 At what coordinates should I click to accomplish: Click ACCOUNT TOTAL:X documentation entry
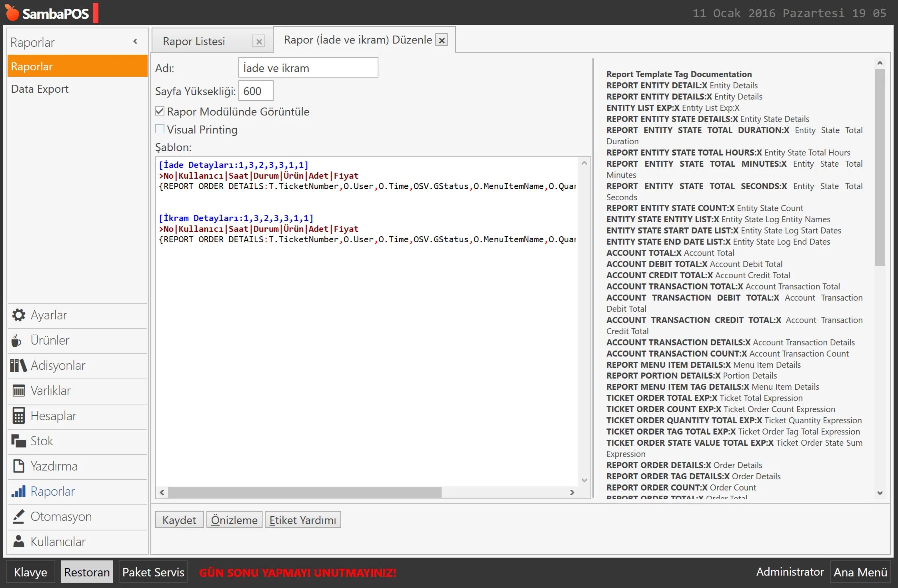point(670,253)
